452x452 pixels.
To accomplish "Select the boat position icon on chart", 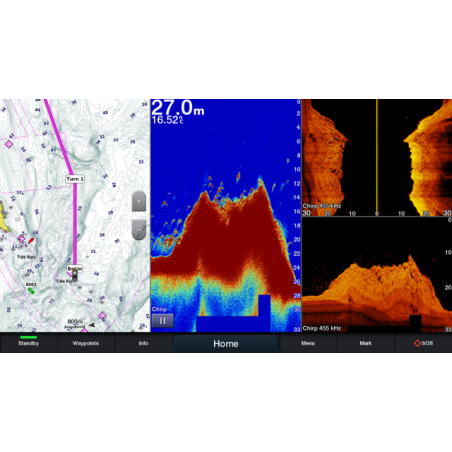I will 75,275.
